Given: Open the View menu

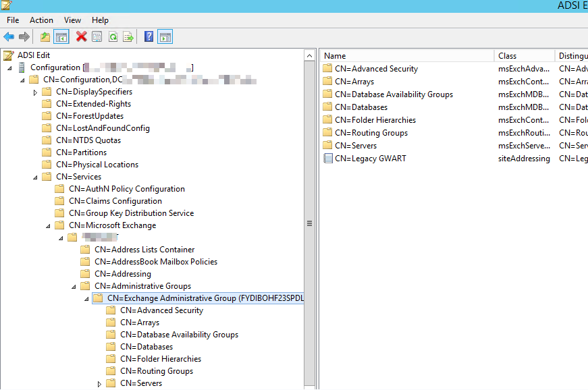Looking at the screenshot, I should point(72,20).
